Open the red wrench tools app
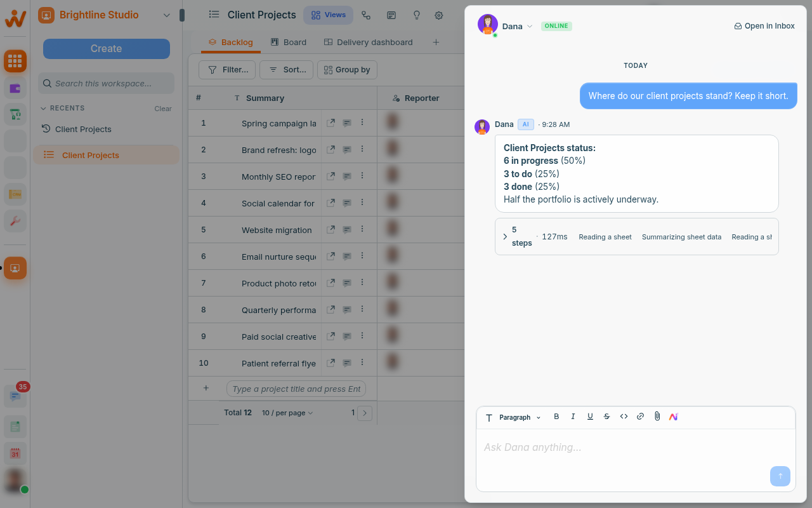Screen dimensions: 812x508 pos(15,221)
